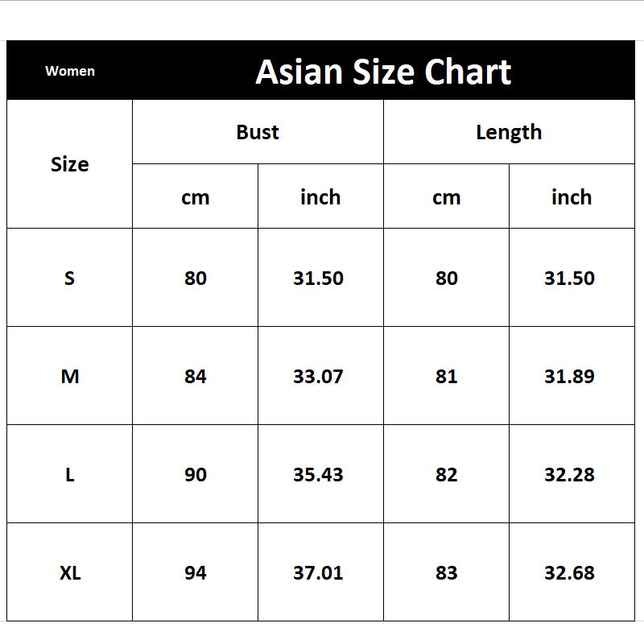Select the Size column header cell

tap(70, 164)
